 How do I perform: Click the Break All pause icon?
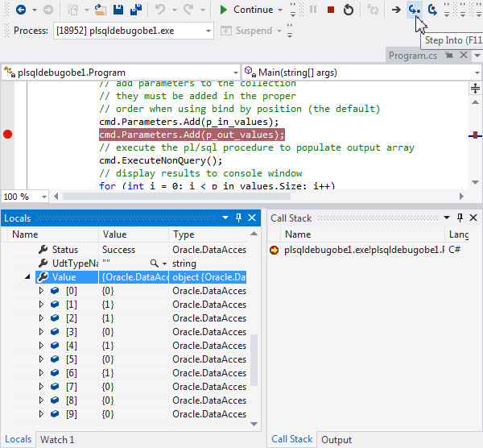click(x=313, y=10)
